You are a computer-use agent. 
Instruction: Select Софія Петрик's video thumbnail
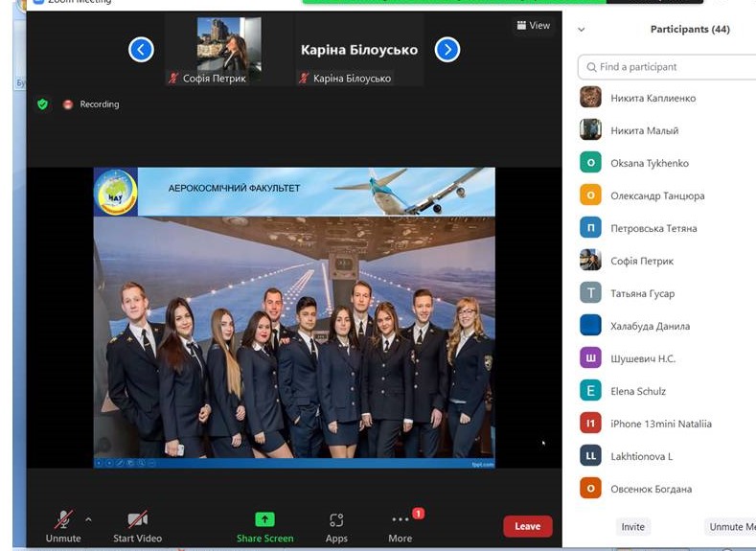[x=229, y=50]
